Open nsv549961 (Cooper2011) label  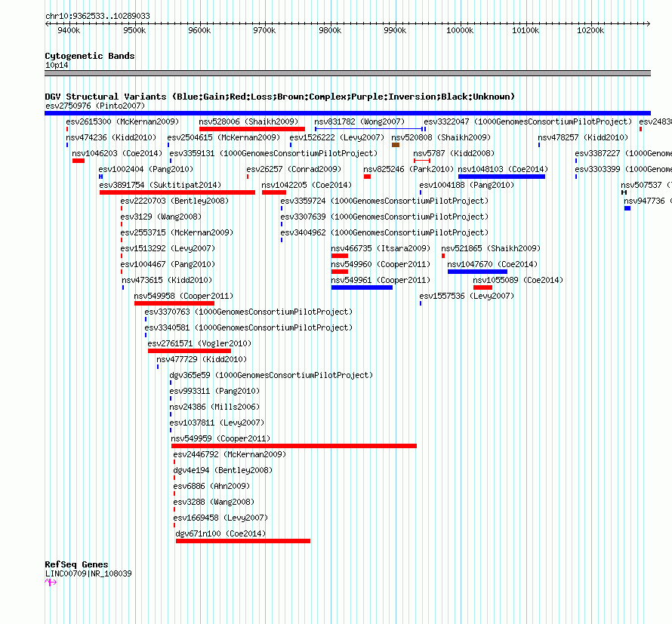point(381,280)
